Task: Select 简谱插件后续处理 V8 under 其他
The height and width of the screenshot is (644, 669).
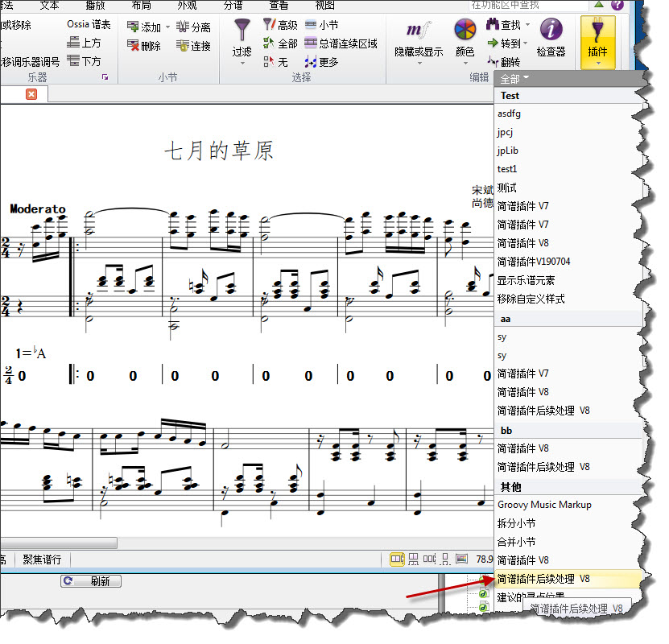Action: click(x=543, y=579)
